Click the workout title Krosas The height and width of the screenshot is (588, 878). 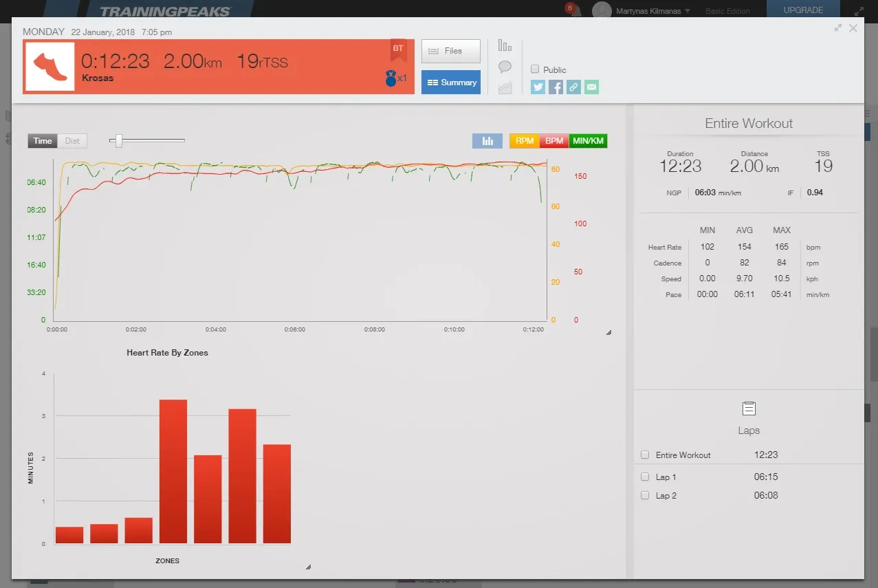(x=98, y=78)
